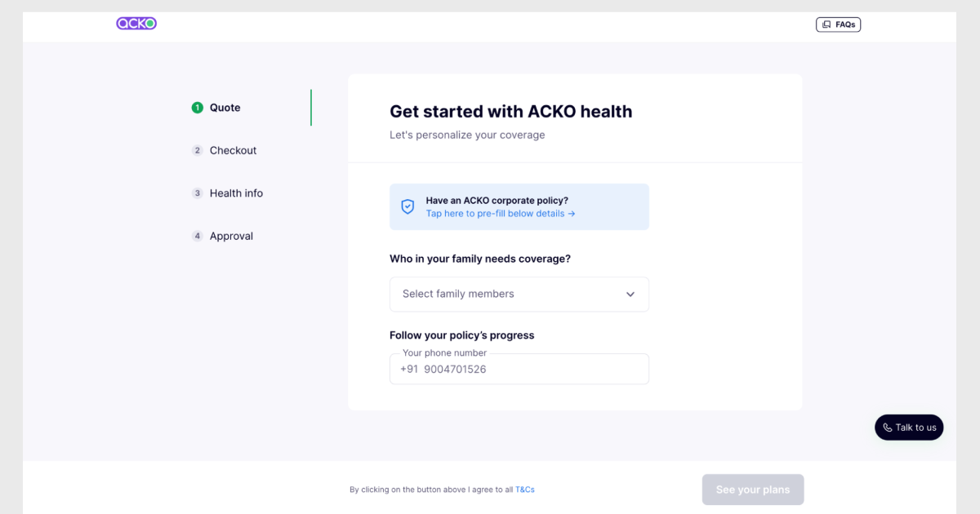The width and height of the screenshot is (980, 514).
Task: Click the number 4 circle beside Approval
Action: (197, 236)
